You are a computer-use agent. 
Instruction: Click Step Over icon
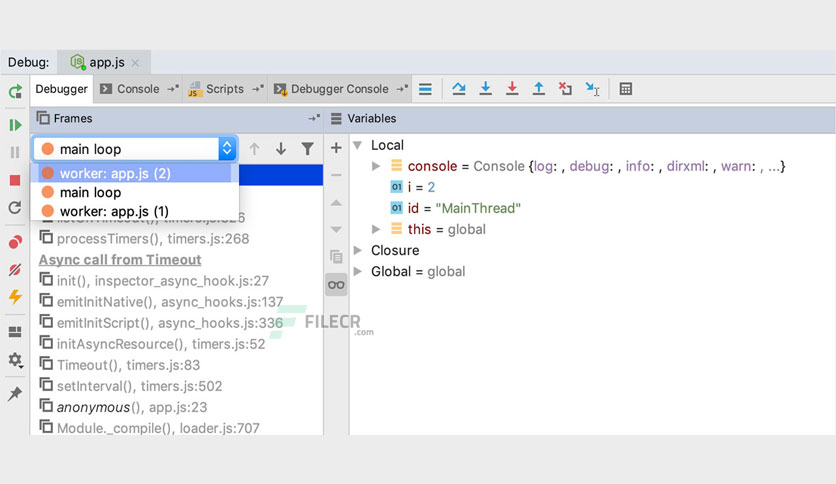(x=459, y=89)
